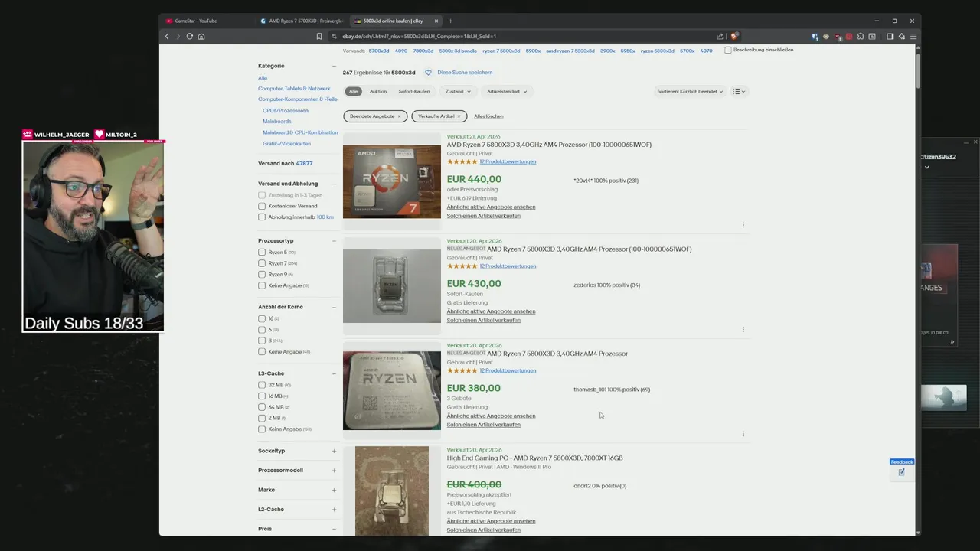Open three-dot menu on EUR 430,00 listing

743,329
